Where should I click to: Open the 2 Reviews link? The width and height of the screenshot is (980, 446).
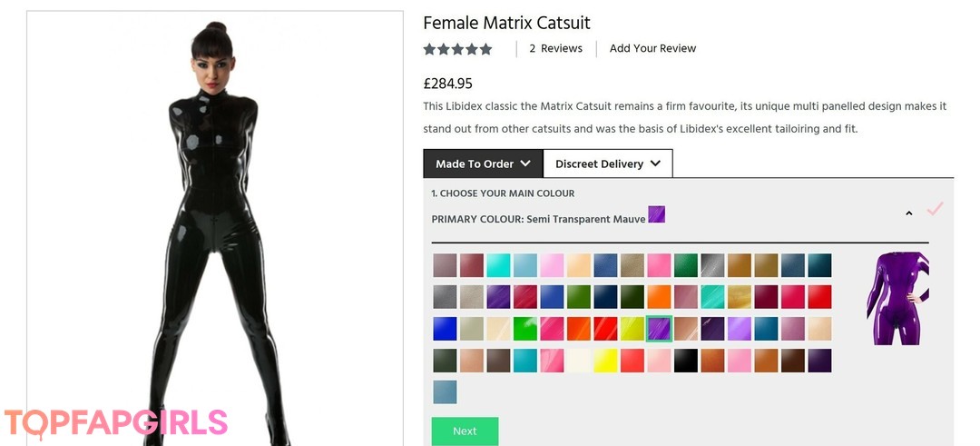pos(555,48)
